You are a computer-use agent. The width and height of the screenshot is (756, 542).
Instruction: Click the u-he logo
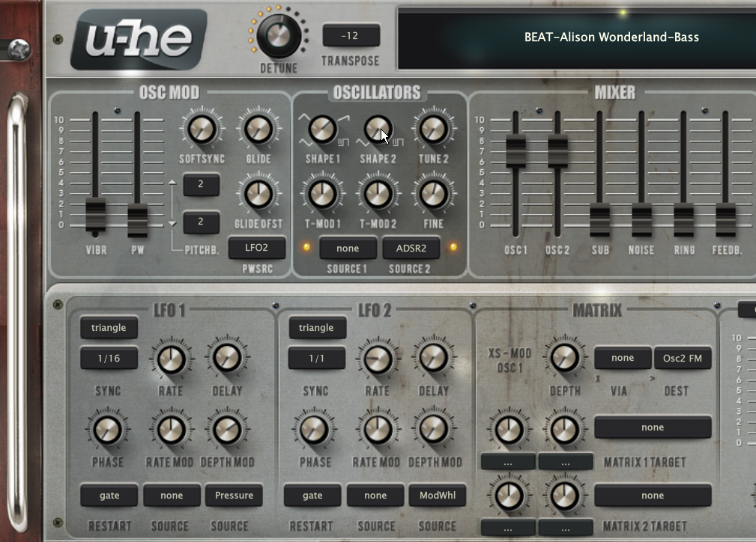(139, 39)
